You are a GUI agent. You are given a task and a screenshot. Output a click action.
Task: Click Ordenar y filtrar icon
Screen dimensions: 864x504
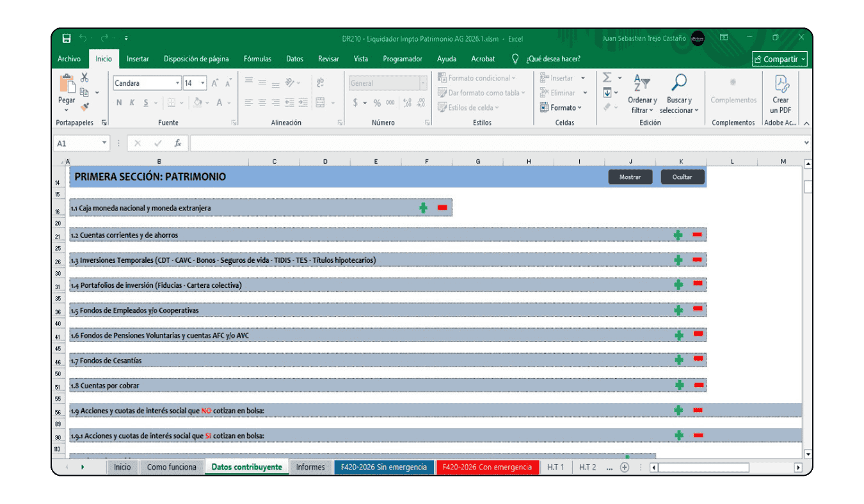(x=641, y=83)
